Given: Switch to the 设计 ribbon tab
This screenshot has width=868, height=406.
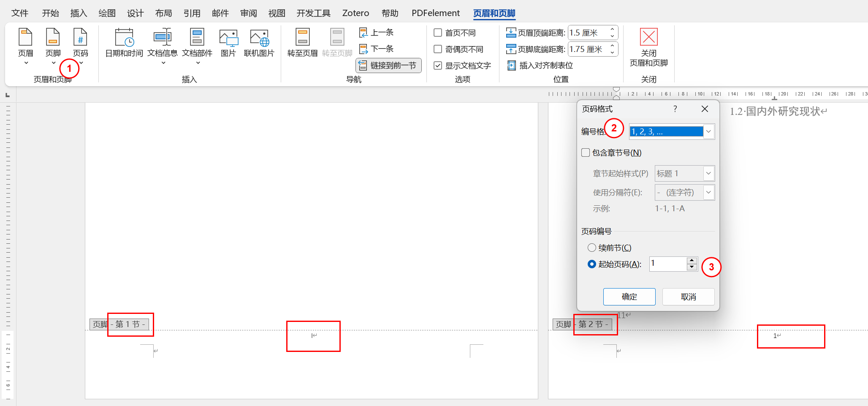Looking at the screenshot, I should tap(135, 13).
